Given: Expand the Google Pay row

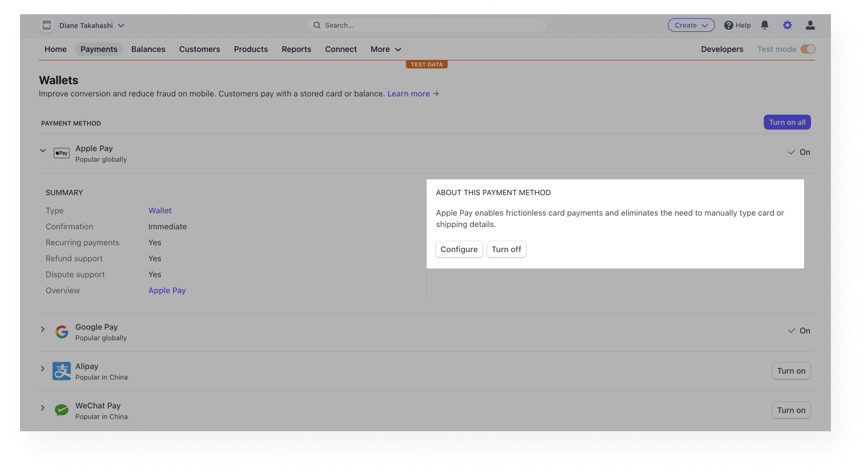Looking at the screenshot, I should click(42, 329).
